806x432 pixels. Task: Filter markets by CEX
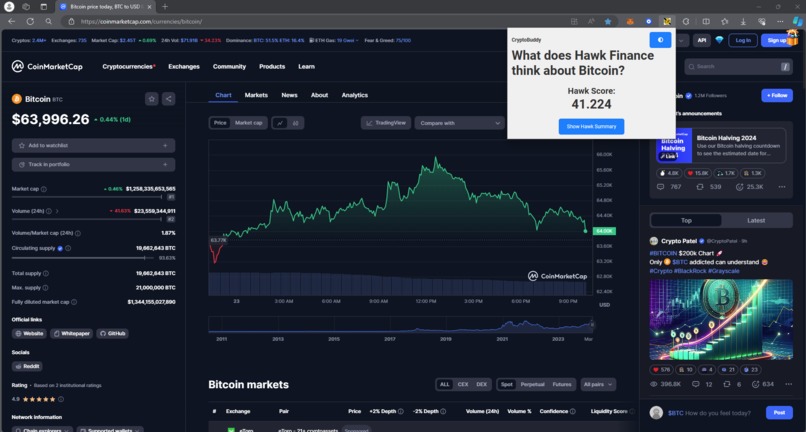(463, 384)
